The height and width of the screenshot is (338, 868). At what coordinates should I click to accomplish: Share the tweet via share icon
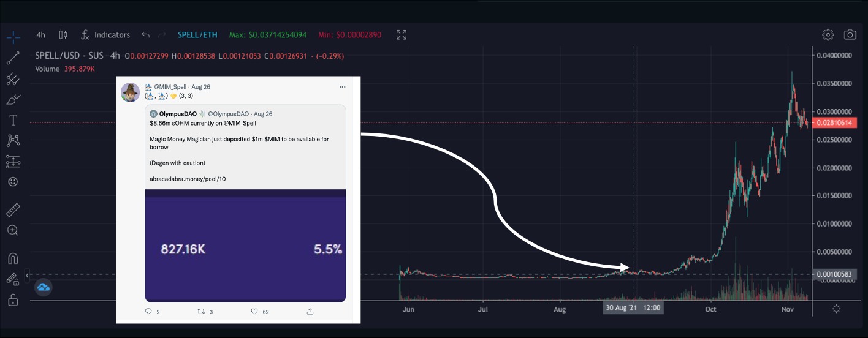310,311
